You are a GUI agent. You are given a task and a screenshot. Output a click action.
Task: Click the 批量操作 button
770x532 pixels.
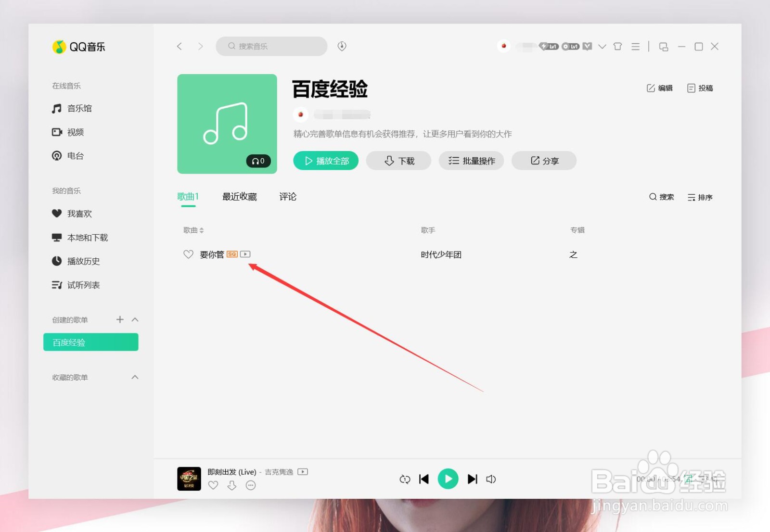[x=472, y=161]
